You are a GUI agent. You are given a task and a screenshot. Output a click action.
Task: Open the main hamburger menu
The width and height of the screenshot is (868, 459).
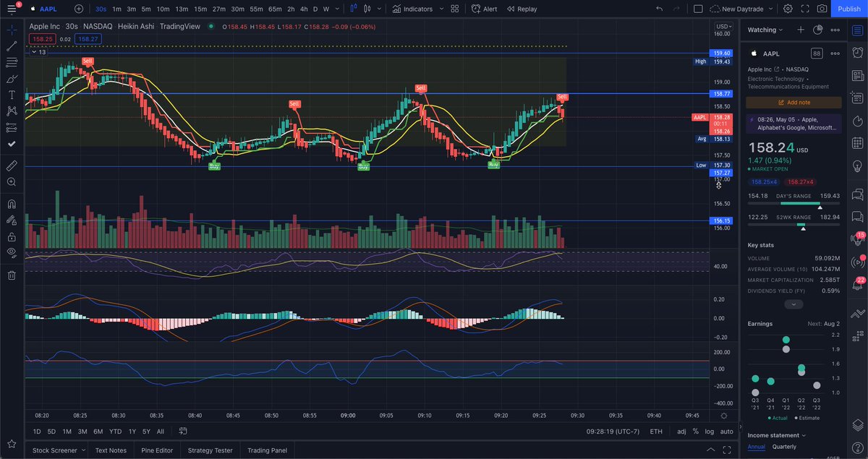click(12, 9)
